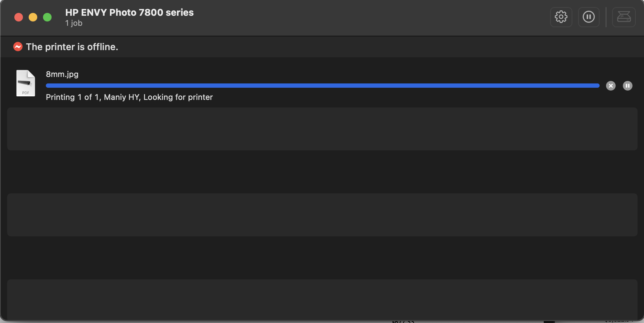Minimize the printer queue window
Screen dimensions: 644x323
click(x=33, y=17)
